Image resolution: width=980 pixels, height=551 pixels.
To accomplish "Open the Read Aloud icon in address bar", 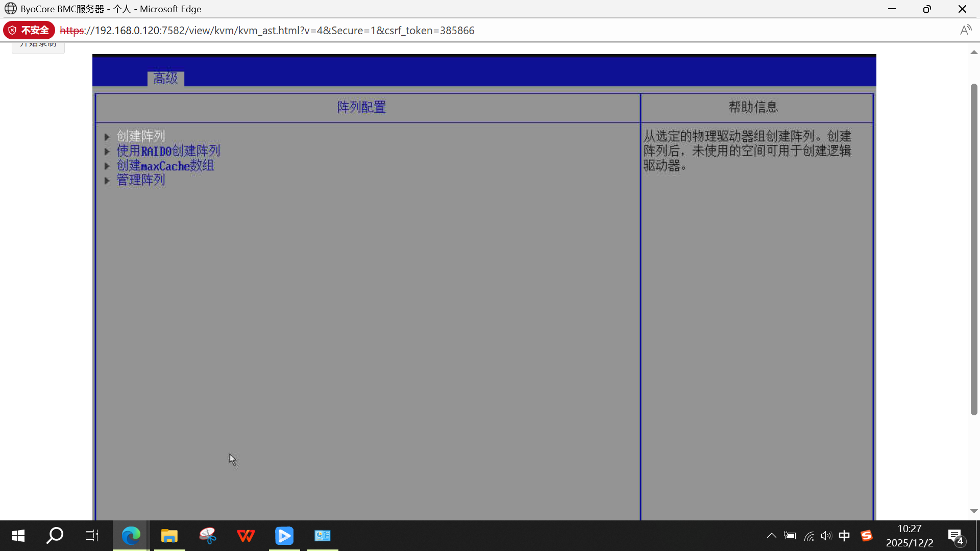I will click(965, 31).
